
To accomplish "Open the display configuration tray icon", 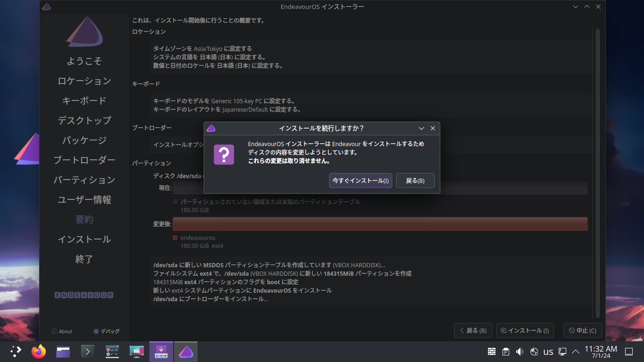I will click(562, 352).
